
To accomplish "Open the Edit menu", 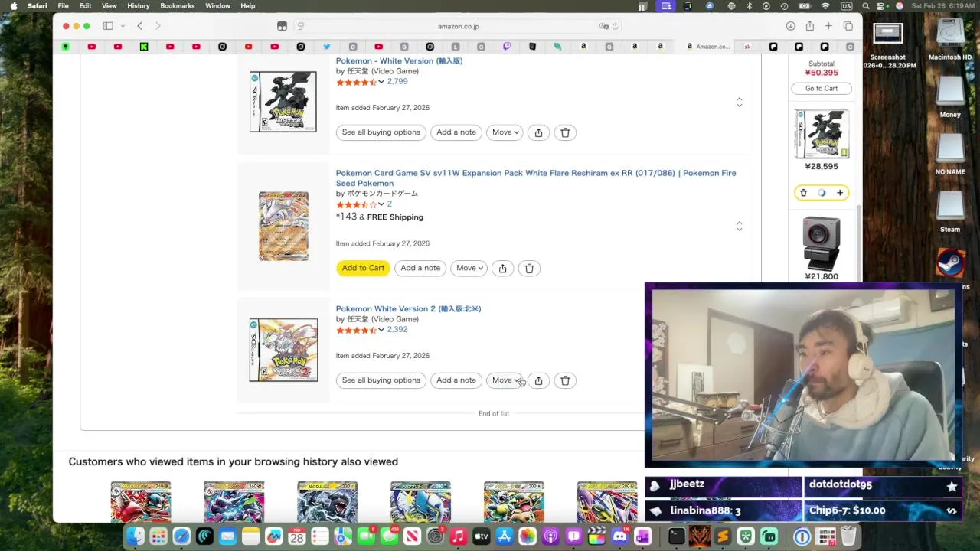I will tap(86, 6).
